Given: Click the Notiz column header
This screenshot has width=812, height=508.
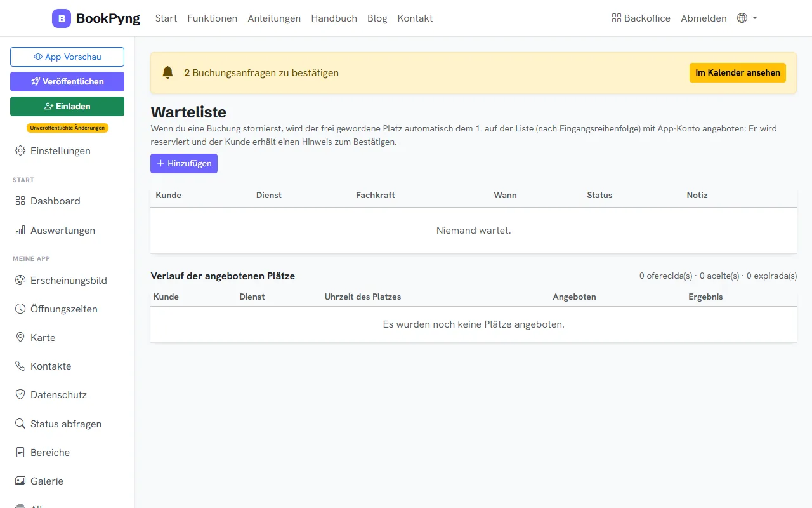Looking at the screenshot, I should pos(697,195).
